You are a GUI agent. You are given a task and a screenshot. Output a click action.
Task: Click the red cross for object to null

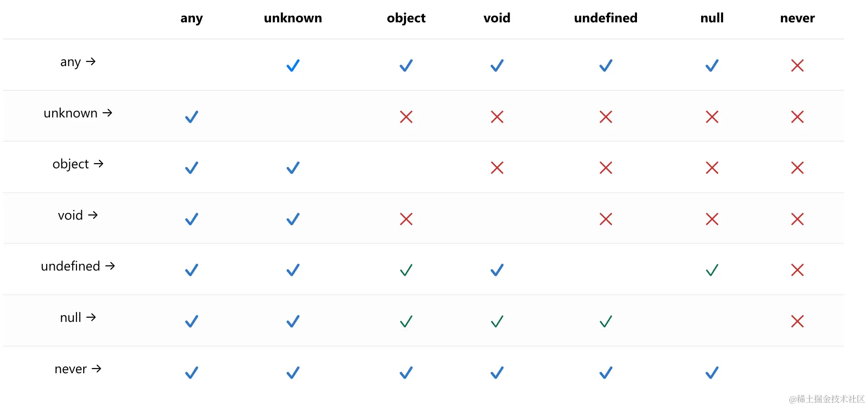[712, 167]
